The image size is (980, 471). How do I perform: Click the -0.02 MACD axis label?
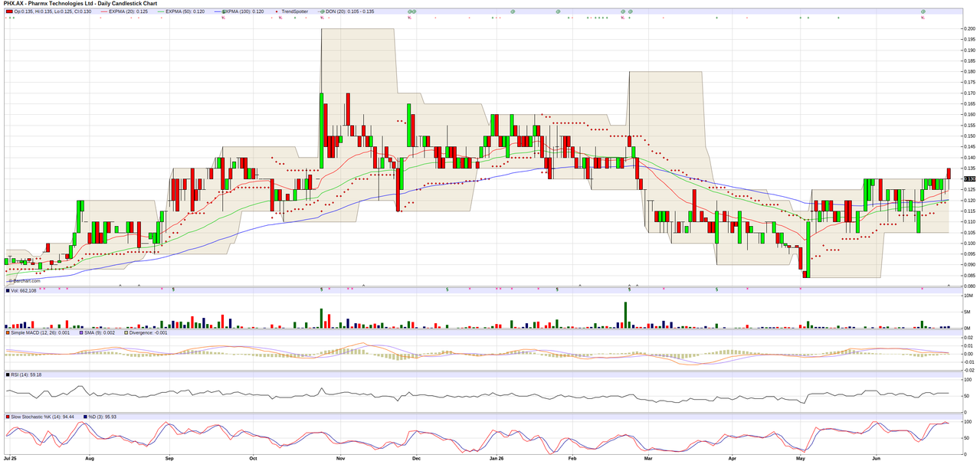969,370
